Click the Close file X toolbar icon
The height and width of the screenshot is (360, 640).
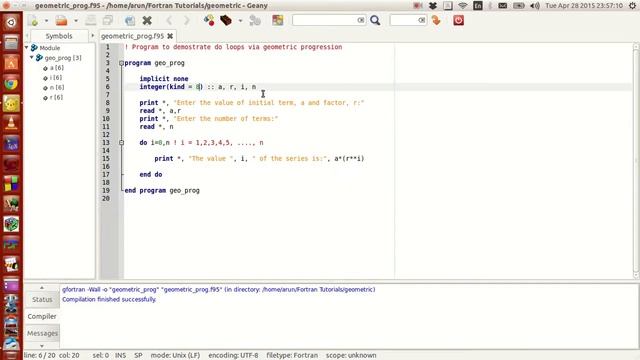click(x=147, y=20)
